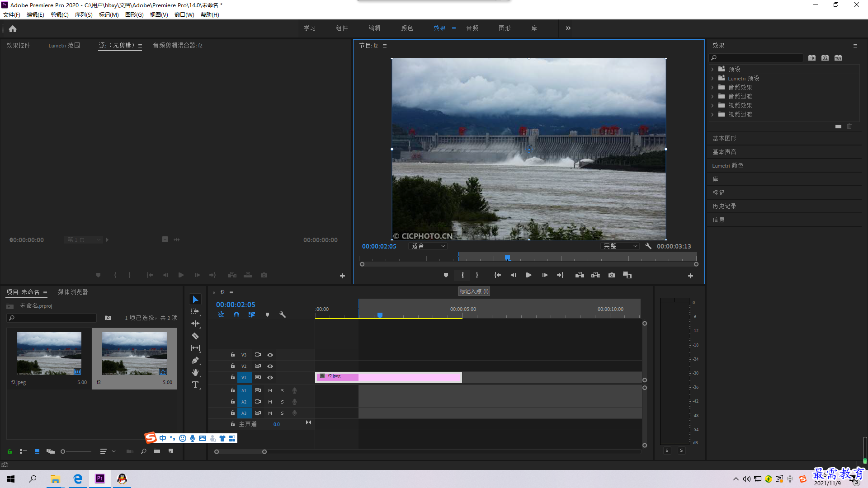The width and height of the screenshot is (868, 488).
Task: Open the 基本声音 panel
Action: coord(724,152)
